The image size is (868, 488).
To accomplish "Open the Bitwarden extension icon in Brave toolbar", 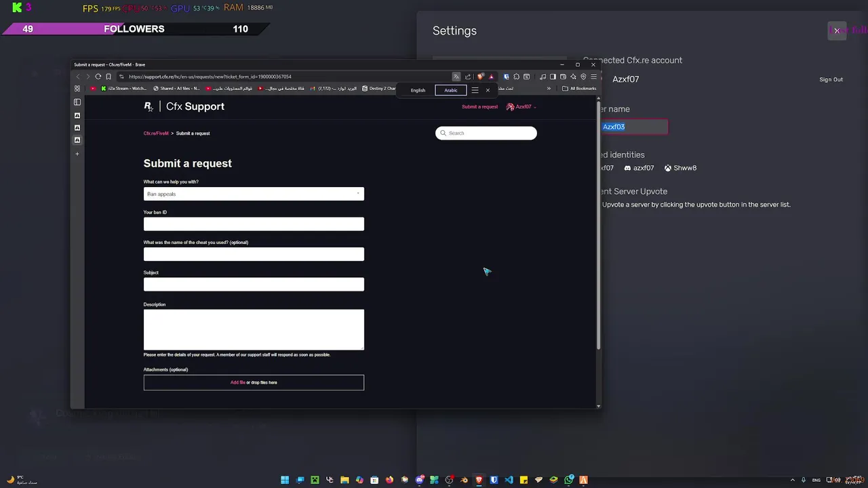I will [506, 77].
